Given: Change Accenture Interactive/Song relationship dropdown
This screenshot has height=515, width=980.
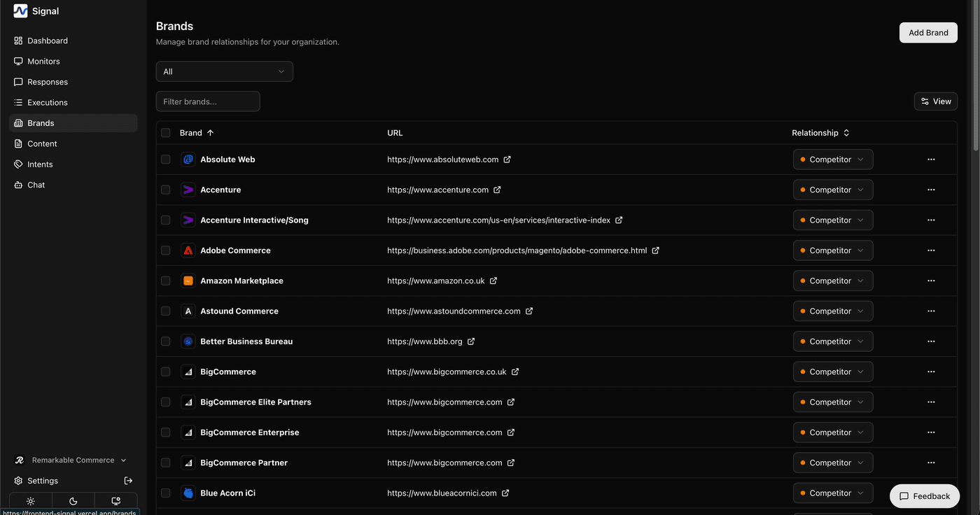Looking at the screenshot, I should [x=833, y=220].
